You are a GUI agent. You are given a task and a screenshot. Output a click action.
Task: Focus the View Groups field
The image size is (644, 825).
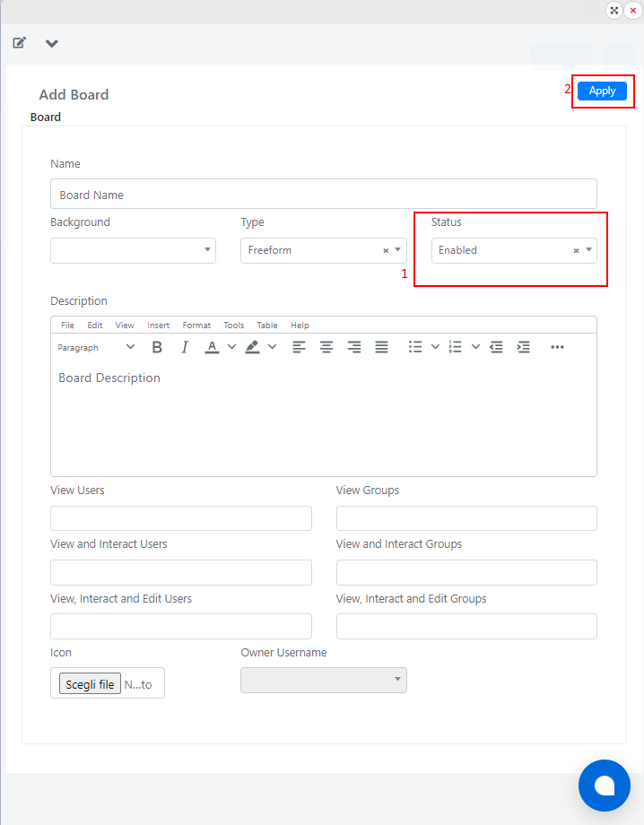pyautogui.click(x=466, y=518)
